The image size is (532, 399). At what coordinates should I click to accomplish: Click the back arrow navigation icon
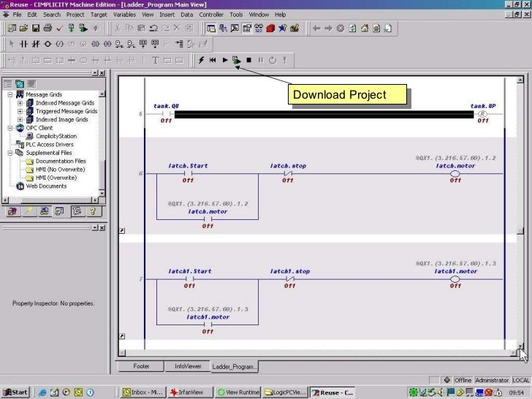[316, 28]
